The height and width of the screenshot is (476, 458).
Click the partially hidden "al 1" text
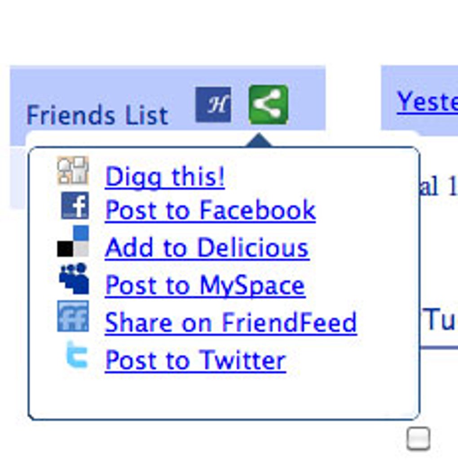438,187
